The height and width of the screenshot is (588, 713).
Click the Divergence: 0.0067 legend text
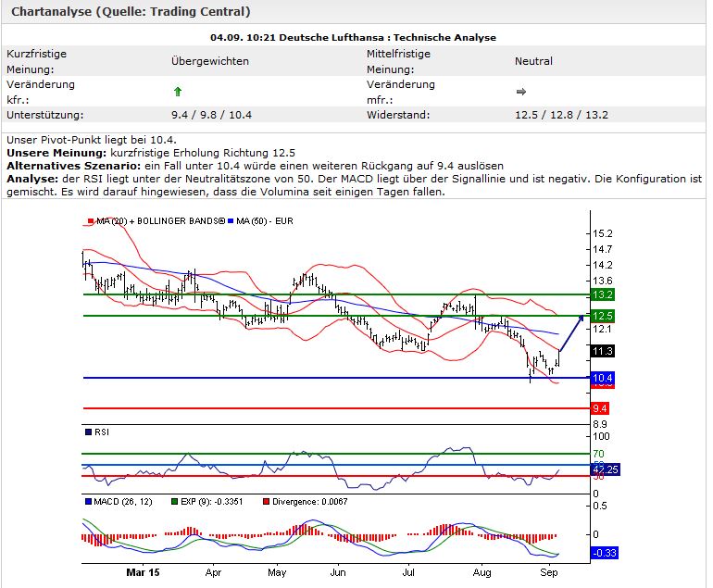(309, 502)
